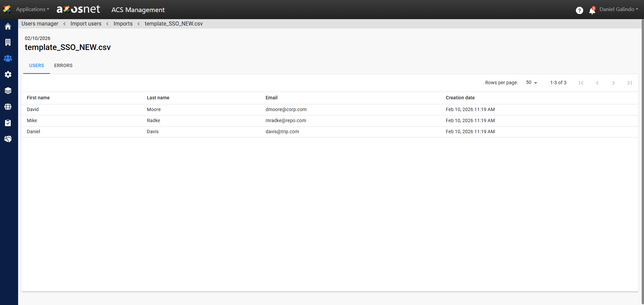The width and height of the screenshot is (644, 305).
Task: Click the Imports breadcrumb link
Action: coord(123,23)
